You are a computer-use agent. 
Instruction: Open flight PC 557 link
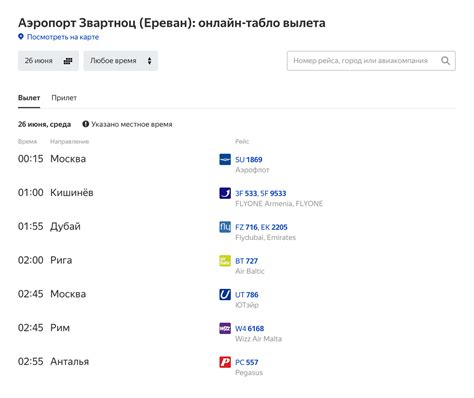pyautogui.click(x=247, y=363)
